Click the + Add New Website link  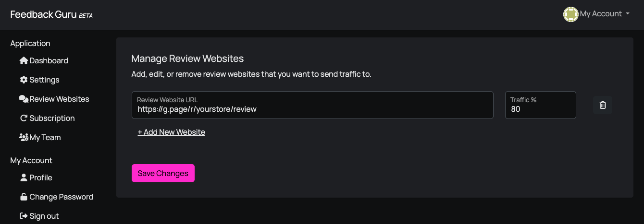click(x=171, y=132)
